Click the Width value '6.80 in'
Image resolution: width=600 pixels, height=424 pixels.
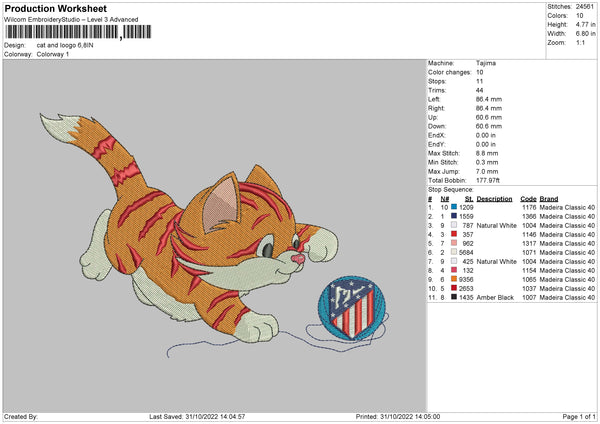tap(585, 34)
